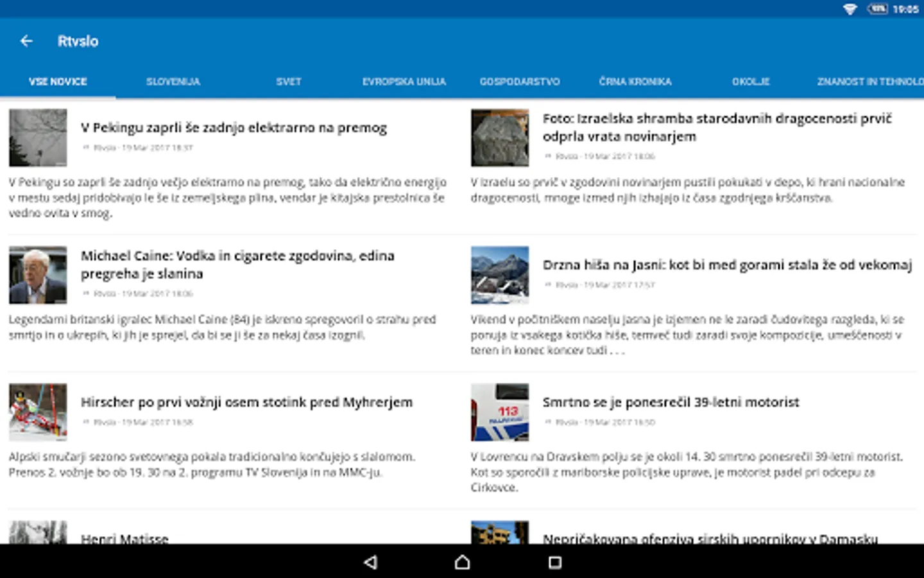Open the 113 police car thumbnail
Image resolution: width=924 pixels, height=578 pixels.
point(500,412)
